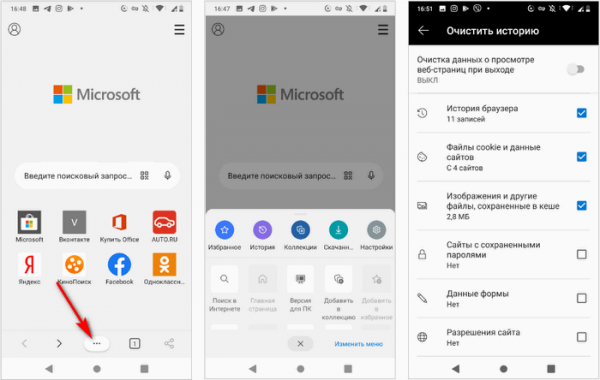
Task: Tap Android back button on right phone
Action: (456, 369)
